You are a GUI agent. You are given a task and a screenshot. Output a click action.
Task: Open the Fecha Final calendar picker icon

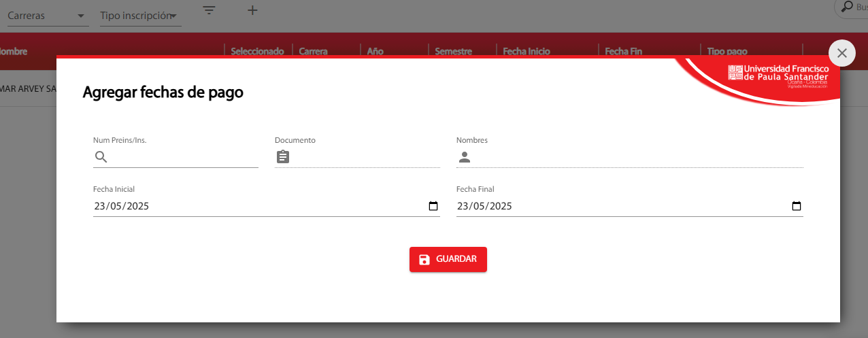coord(797,206)
